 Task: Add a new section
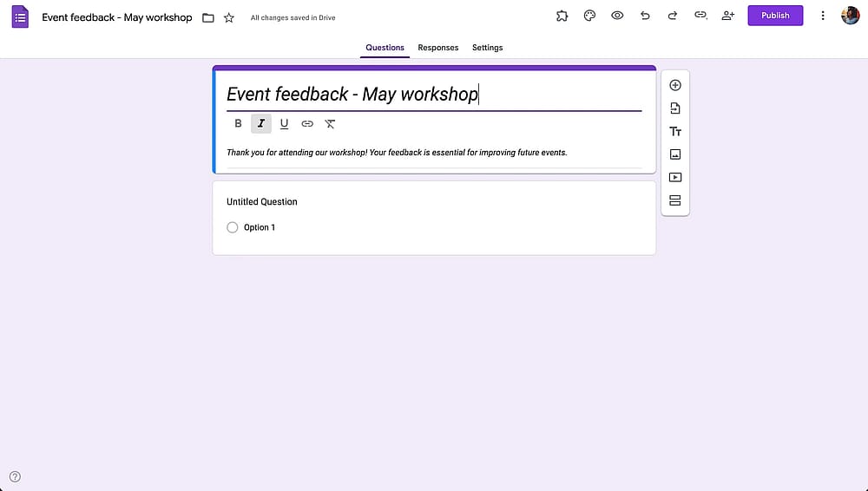(x=674, y=200)
